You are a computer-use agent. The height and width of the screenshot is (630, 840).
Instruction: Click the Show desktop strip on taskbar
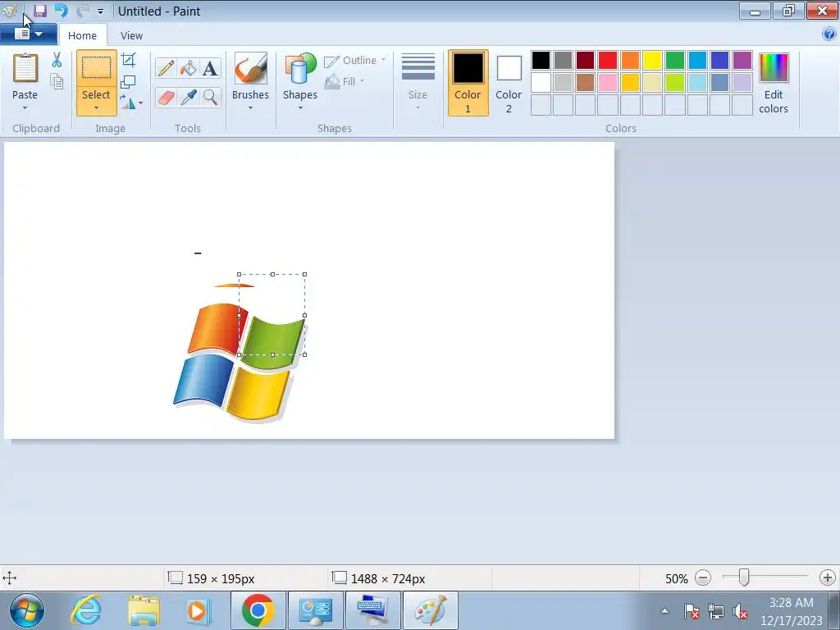pyautogui.click(x=834, y=610)
